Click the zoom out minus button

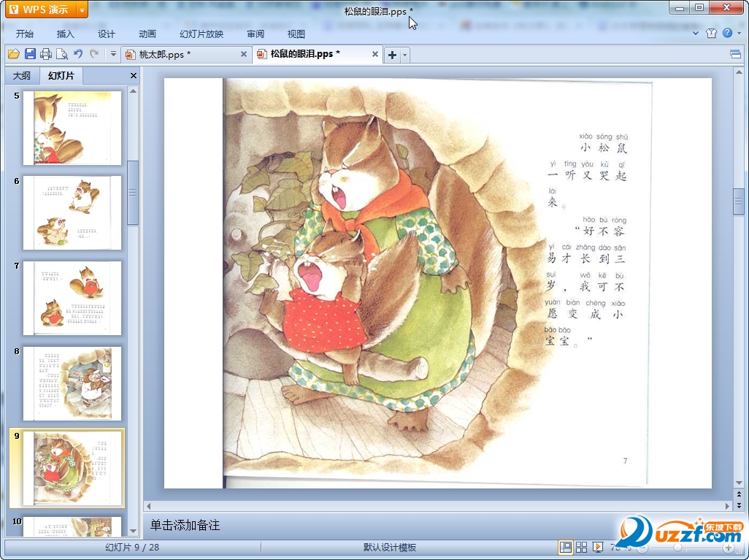coord(642,548)
